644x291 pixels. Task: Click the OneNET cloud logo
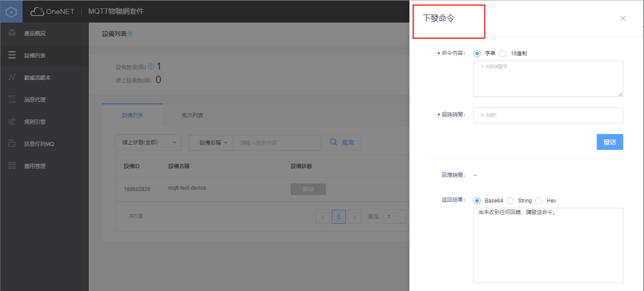(53, 11)
